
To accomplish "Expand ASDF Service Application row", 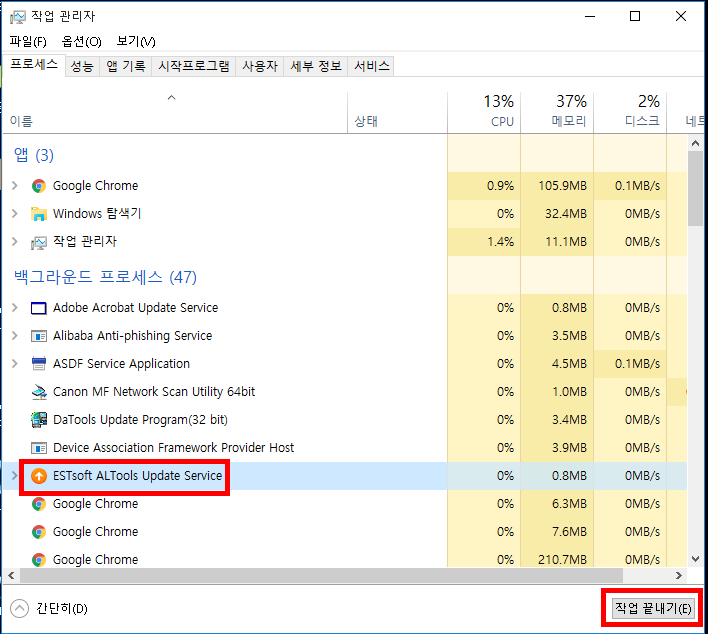I will 15,364.
